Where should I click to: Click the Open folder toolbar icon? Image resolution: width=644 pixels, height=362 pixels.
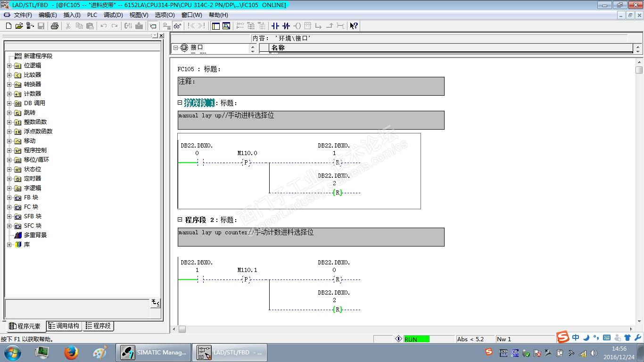pos(19,26)
